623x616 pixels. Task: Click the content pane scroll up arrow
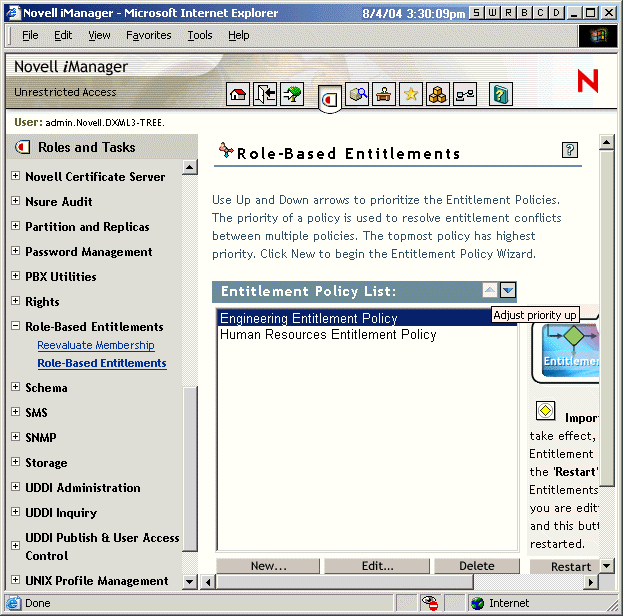pyautogui.click(x=607, y=142)
